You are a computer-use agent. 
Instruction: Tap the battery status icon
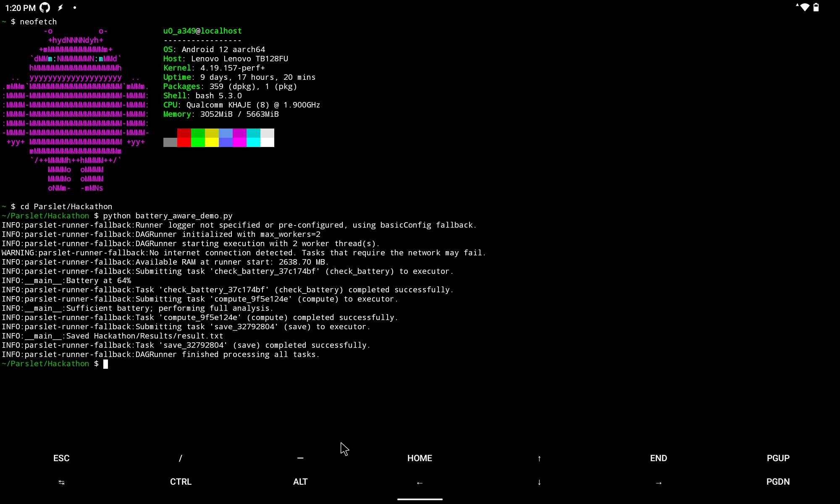(x=816, y=7)
